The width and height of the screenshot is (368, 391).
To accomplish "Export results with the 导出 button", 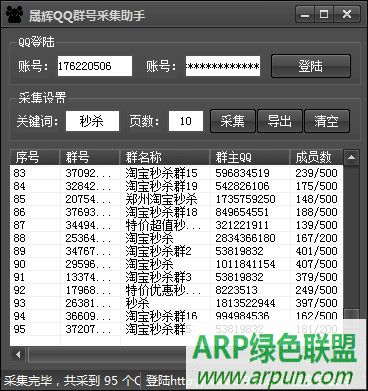I will click(280, 121).
